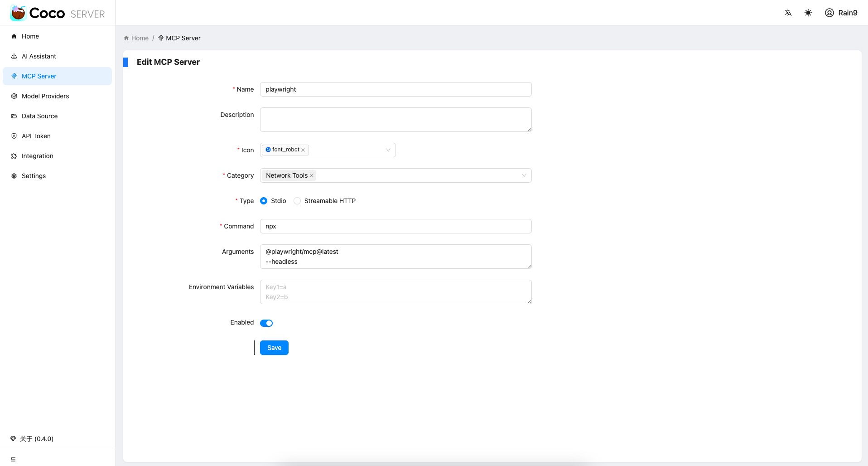The height and width of the screenshot is (466, 868).
Task: Open Model Providers menu item
Action: tap(57, 96)
